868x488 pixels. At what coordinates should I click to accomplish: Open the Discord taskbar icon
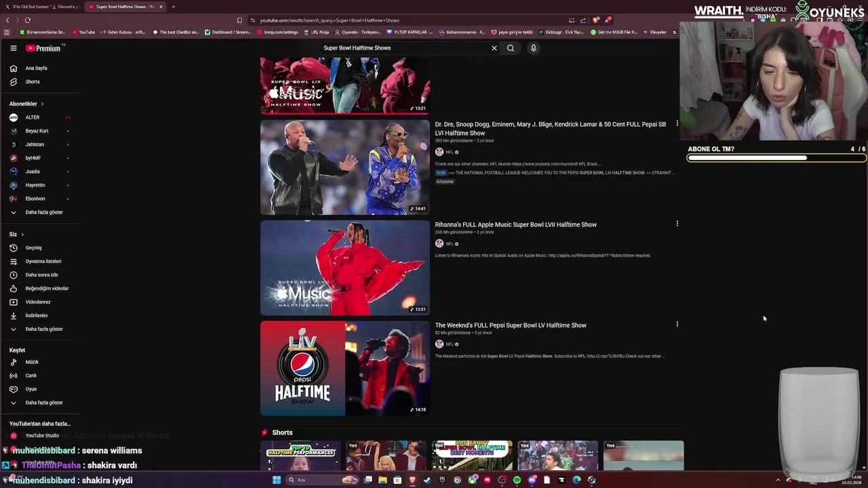(x=532, y=480)
